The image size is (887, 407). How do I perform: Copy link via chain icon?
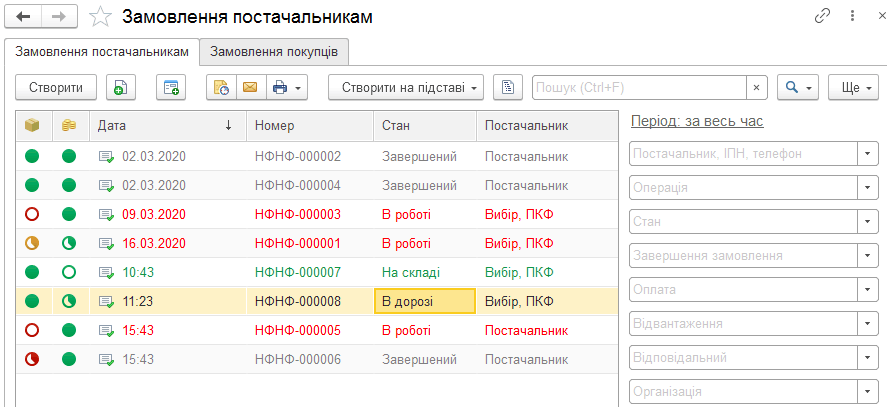pyautogui.click(x=822, y=16)
